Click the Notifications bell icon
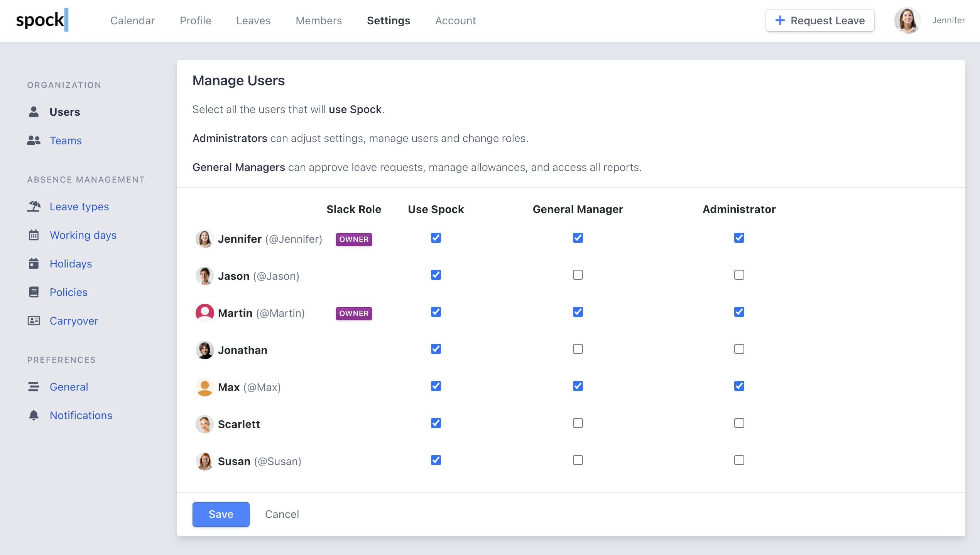Image resolution: width=980 pixels, height=555 pixels. [34, 415]
